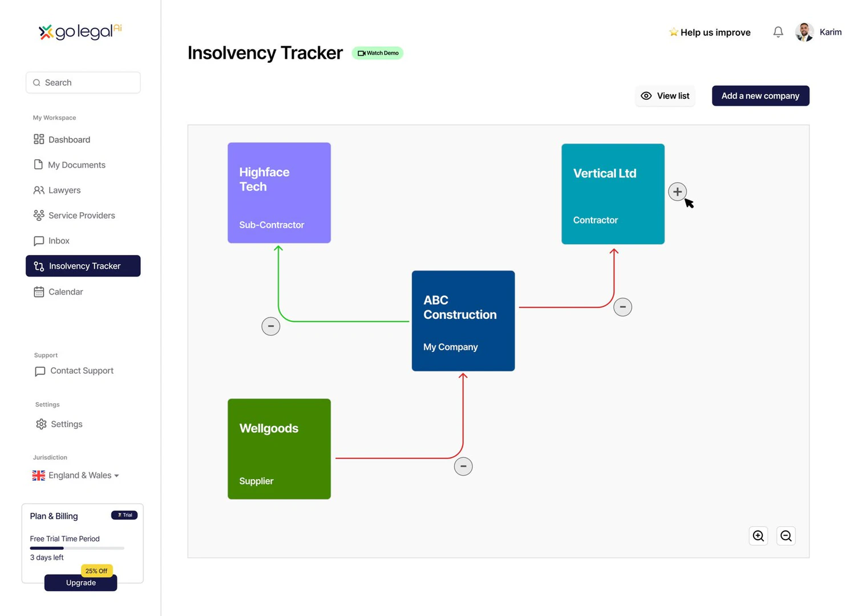866x616 pixels.
Task: Open the Lawyers section
Action: point(64,191)
